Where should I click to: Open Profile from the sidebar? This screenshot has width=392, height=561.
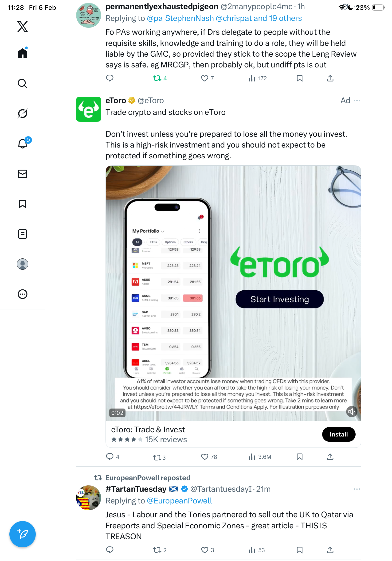point(23,264)
